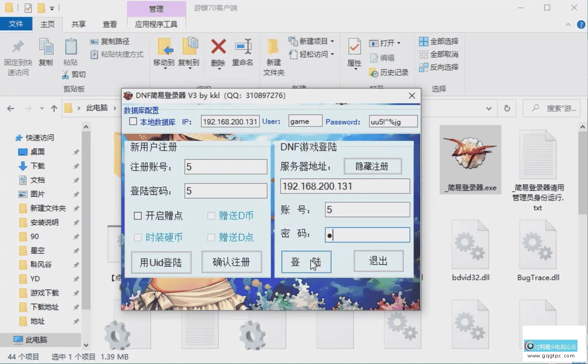Click the 全部选择 (Select all) icon
The image size is (588, 364).
pos(439,41)
